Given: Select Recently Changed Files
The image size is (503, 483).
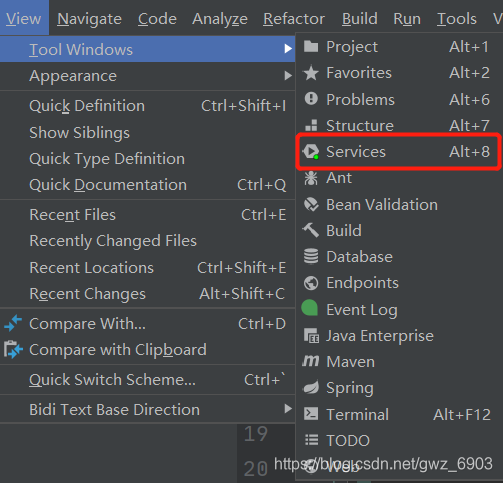Looking at the screenshot, I should tap(147, 241).
